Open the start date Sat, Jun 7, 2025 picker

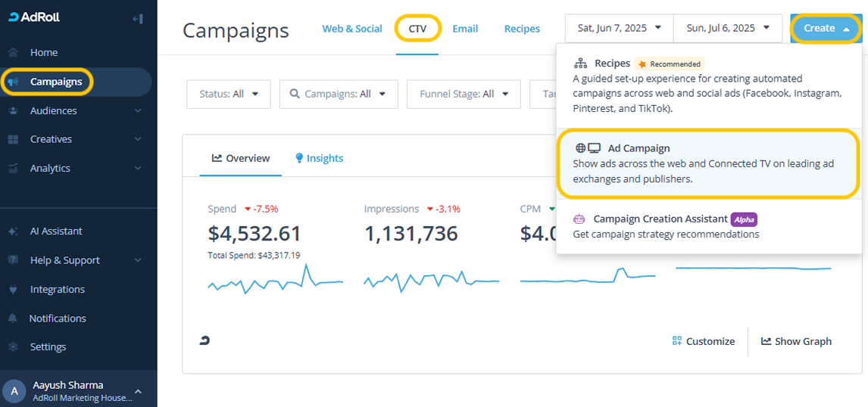click(619, 28)
